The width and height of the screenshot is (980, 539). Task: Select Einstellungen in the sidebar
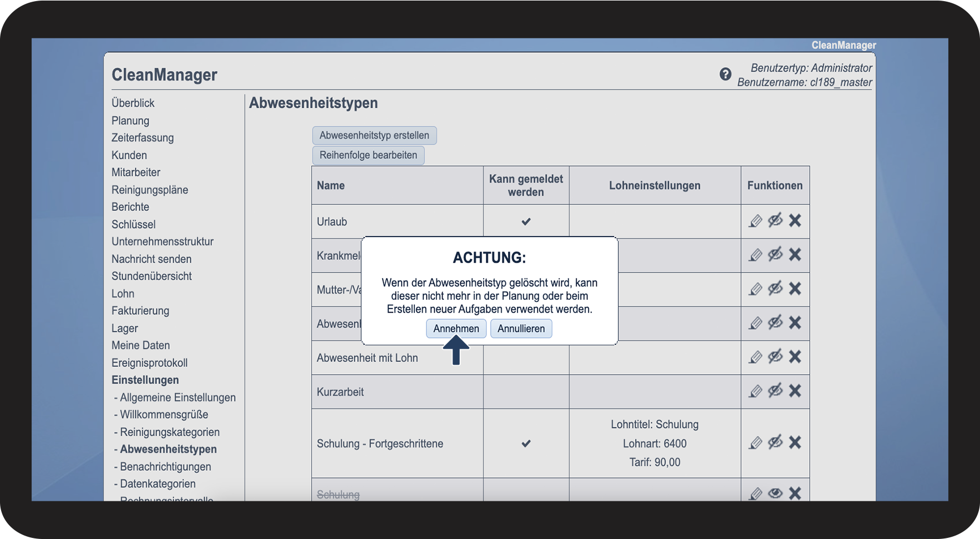coord(145,380)
